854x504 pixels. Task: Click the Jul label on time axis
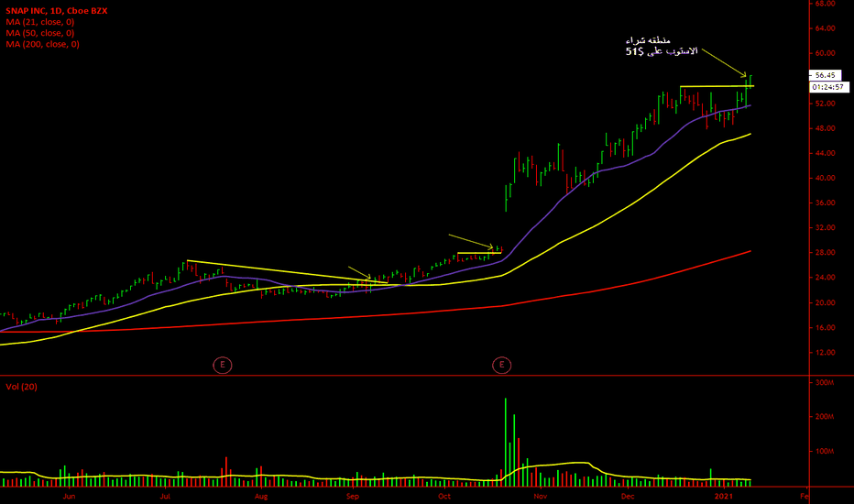pyautogui.click(x=165, y=497)
